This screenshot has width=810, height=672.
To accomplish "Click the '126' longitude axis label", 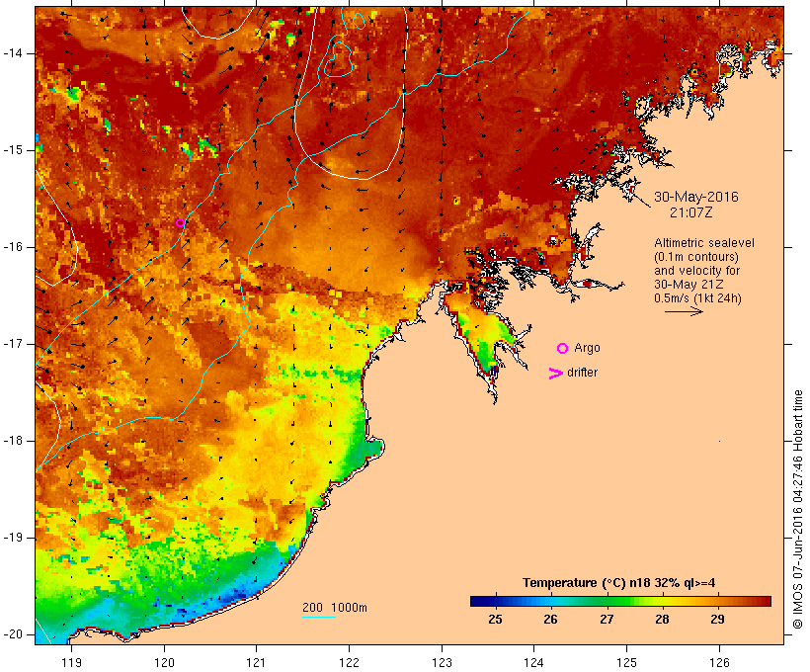I will click(x=719, y=662).
